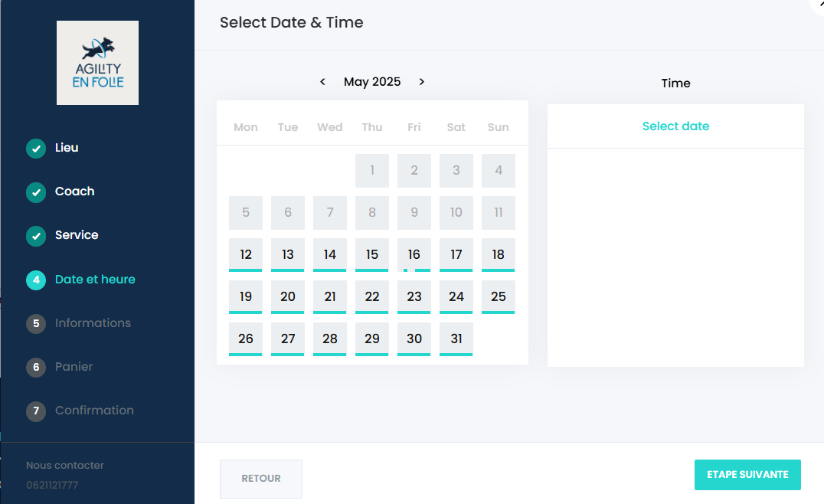Click the step 7 number badge

click(x=36, y=411)
